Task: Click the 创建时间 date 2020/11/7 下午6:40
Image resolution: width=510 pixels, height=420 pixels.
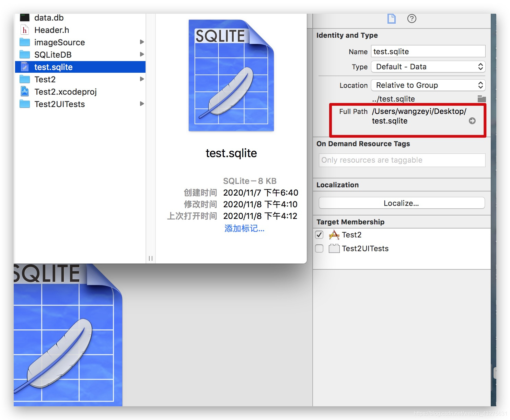Action: (x=260, y=192)
